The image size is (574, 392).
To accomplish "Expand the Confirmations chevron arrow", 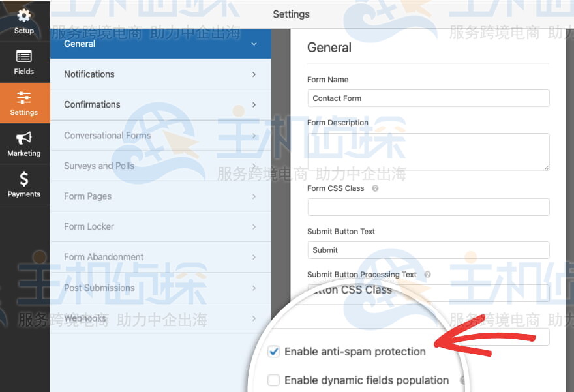I will click(254, 104).
